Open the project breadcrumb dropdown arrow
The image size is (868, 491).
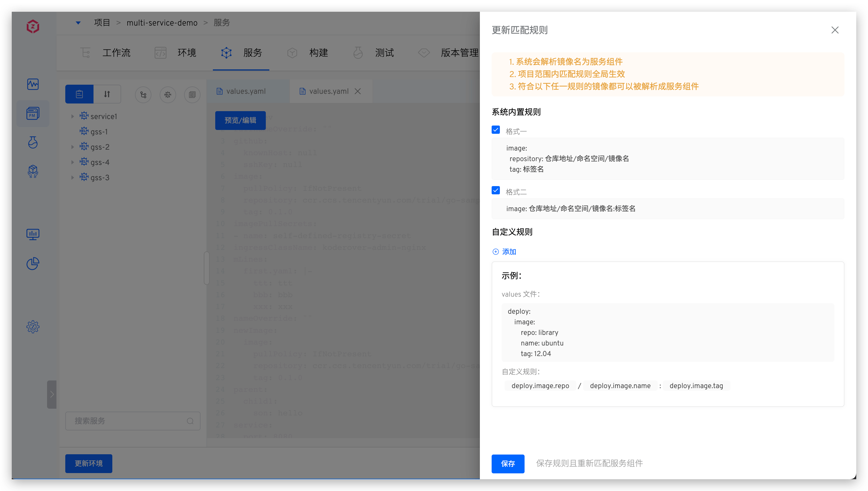pos(78,23)
